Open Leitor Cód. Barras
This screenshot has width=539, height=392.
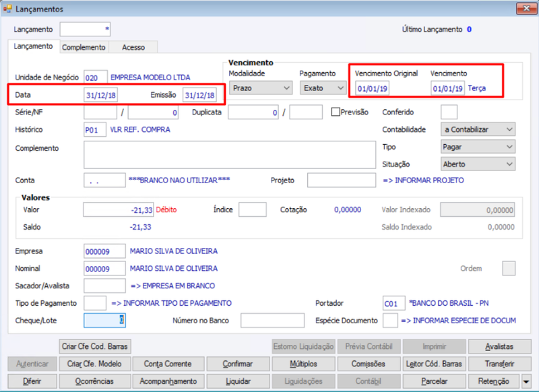pyautogui.click(x=434, y=364)
